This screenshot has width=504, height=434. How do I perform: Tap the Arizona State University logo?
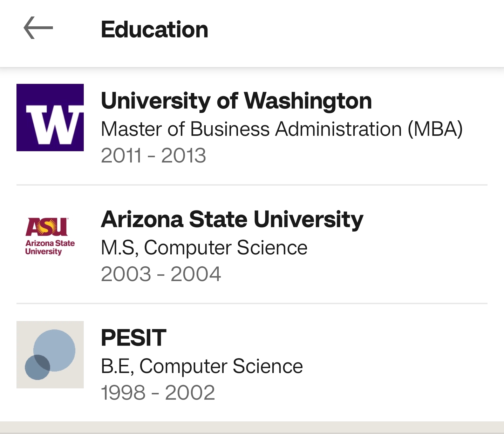(x=50, y=236)
